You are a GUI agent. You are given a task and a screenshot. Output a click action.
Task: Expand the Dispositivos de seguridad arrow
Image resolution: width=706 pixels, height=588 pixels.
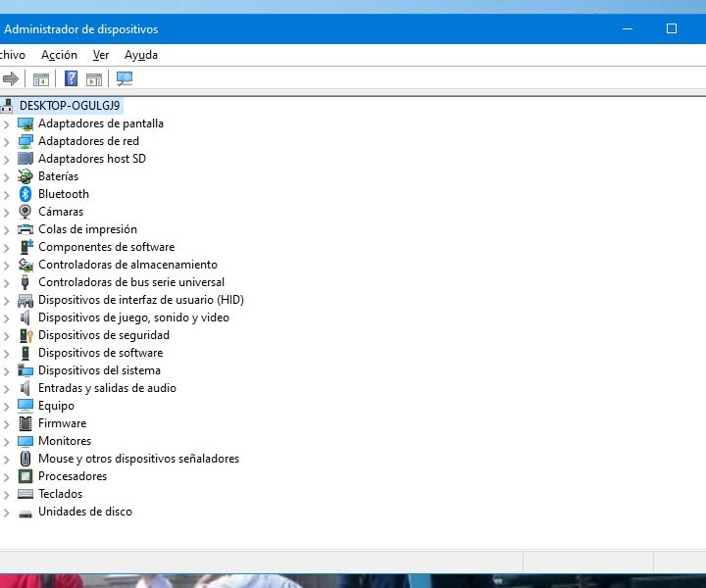6,336
